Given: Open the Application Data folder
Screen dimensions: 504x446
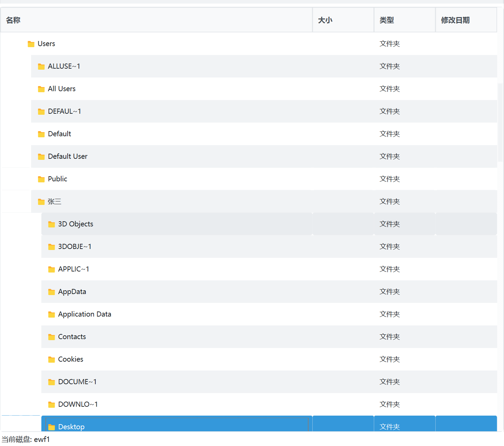Looking at the screenshot, I should coord(84,314).
